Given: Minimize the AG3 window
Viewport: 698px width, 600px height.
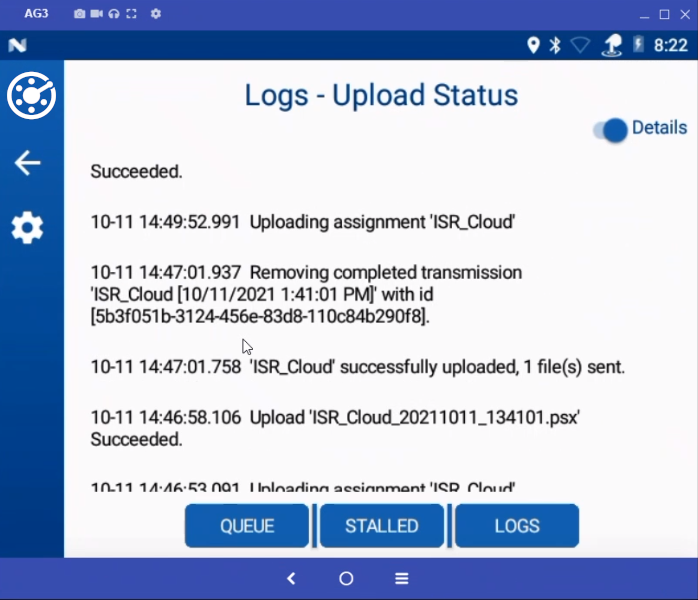Looking at the screenshot, I should tap(644, 15).
